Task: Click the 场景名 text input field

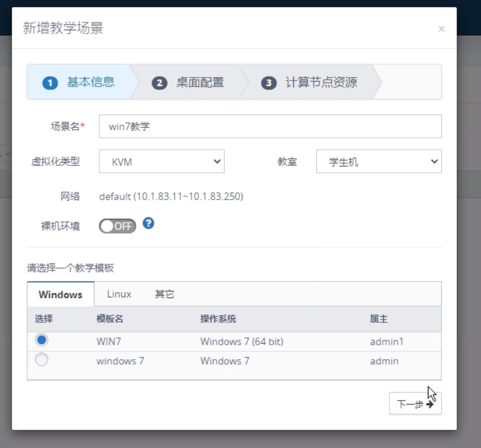Action: [270, 127]
